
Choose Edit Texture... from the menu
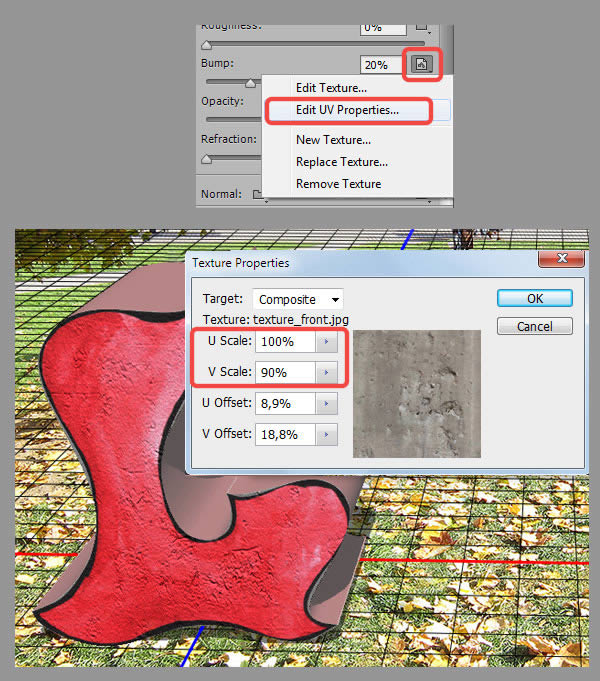point(331,88)
